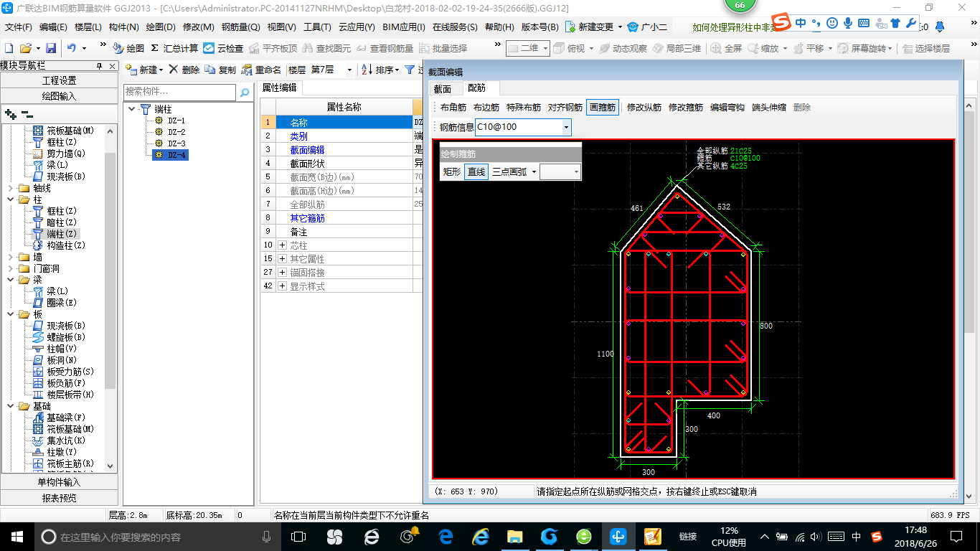The image size is (980, 551).
Task: Open 工程设置 navigator section
Action: point(59,80)
